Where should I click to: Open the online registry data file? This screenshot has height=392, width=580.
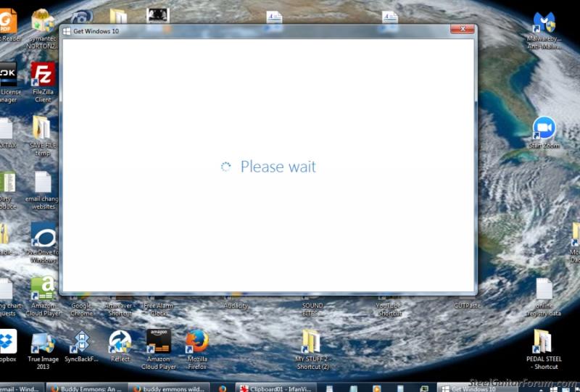544,290
